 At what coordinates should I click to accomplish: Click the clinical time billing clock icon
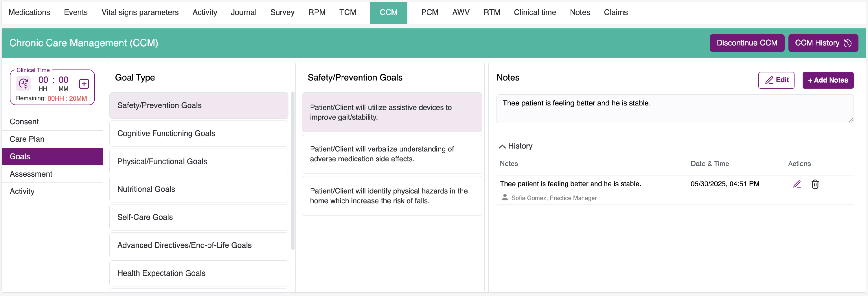24,84
